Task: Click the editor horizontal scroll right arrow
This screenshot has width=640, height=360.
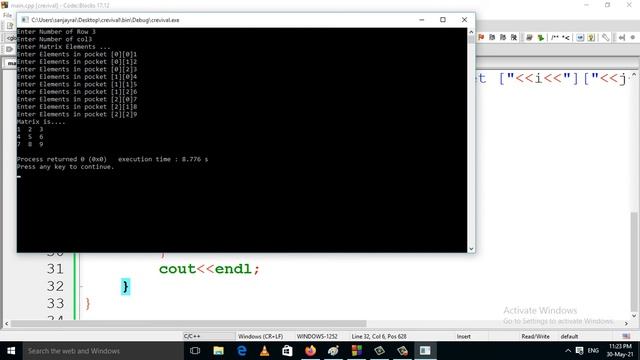Action: pyautogui.click(x=626, y=323)
